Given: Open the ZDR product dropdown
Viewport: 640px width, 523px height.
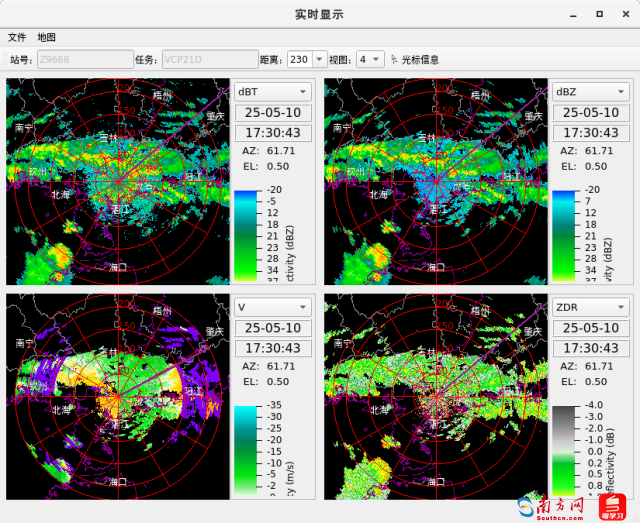Looking at the screenshot, I should [591, 307].
